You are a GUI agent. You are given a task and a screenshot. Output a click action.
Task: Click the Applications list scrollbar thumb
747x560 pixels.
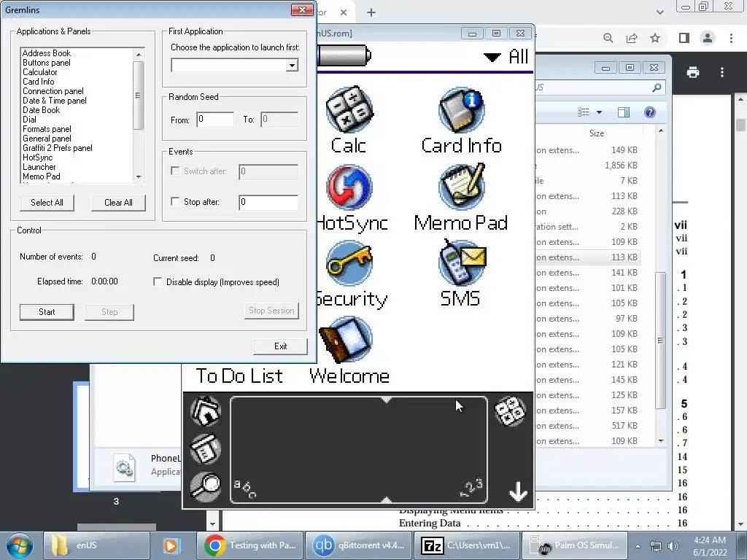pyautogui.click(x=138, y=96)
